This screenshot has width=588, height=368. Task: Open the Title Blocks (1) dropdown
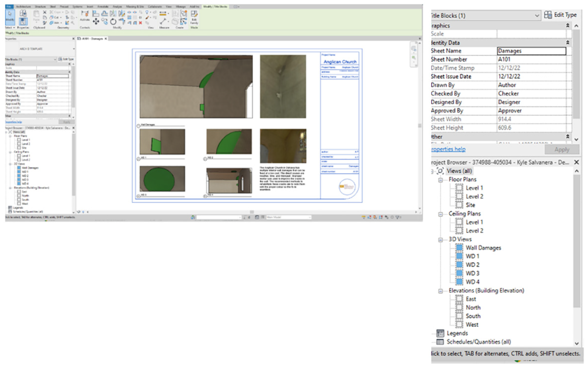pyautogui.click(x=537, y=16)
